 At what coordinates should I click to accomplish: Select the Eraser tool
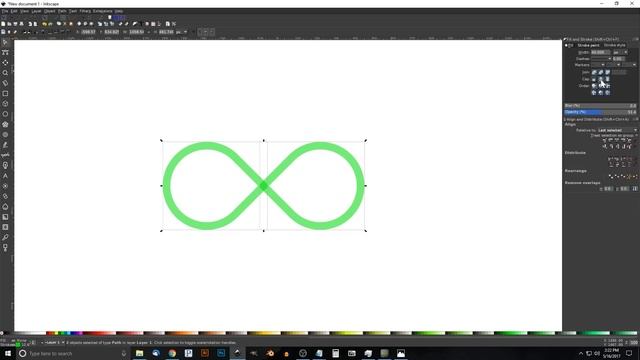click(5, 196)
